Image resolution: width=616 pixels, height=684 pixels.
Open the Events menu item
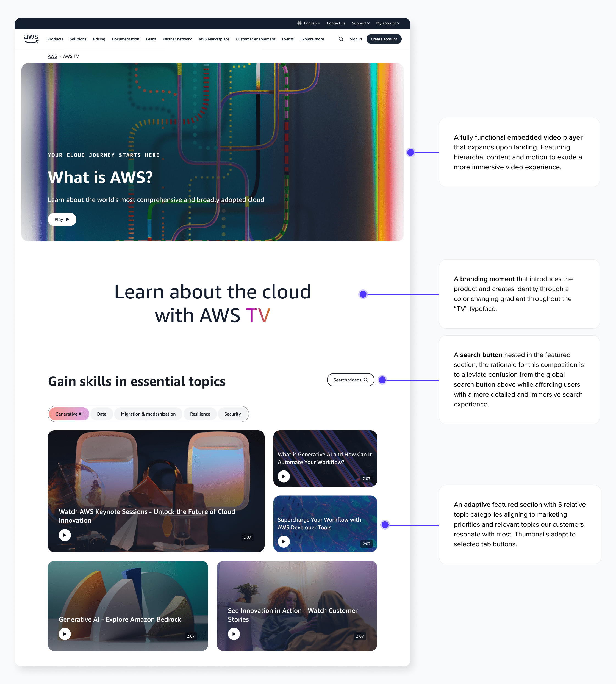[x=288, y=39]
